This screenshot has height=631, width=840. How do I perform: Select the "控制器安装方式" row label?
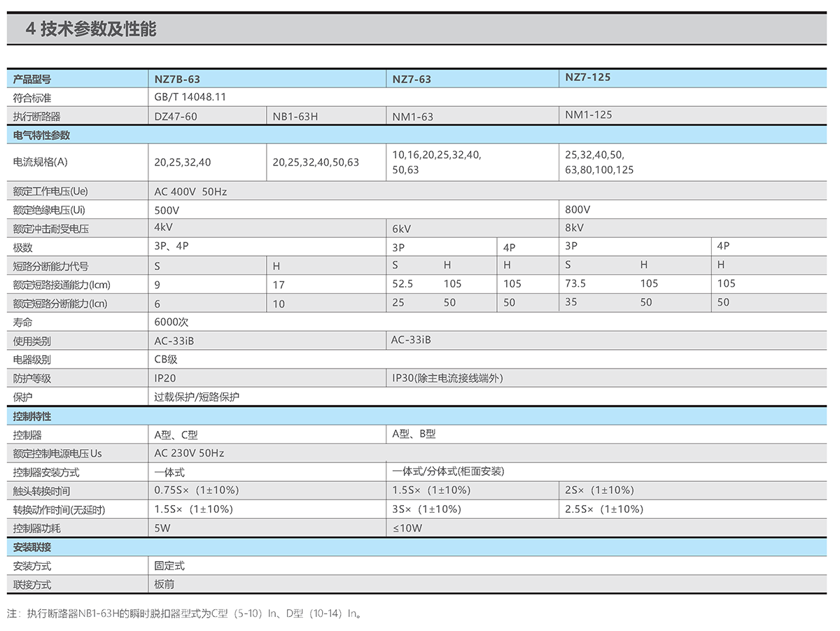[46, 472]
